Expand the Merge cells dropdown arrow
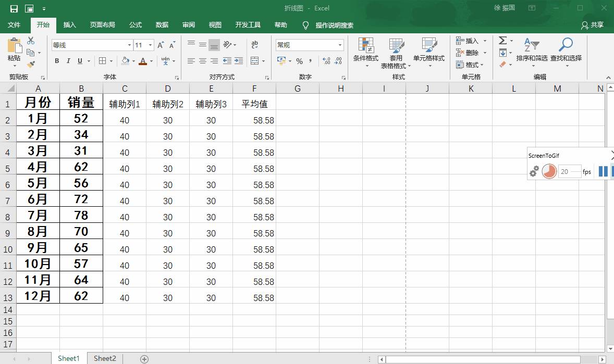The image size is (614, 364). pyautogui.click(x=263, y=61)
